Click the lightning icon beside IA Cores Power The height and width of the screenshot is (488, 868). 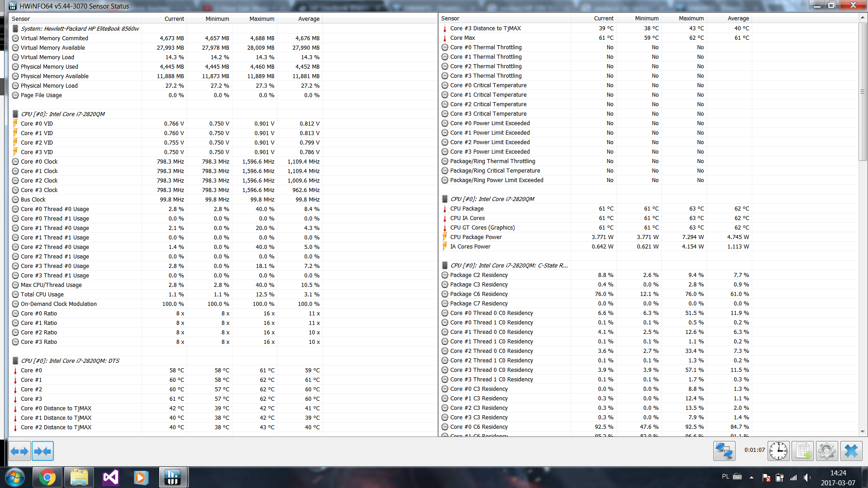point(445,246)
